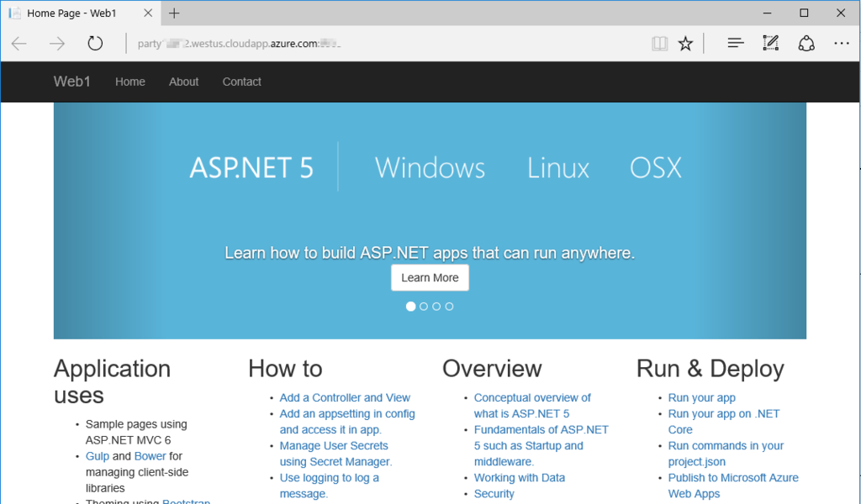Add page to favorites with star icon
This screenshot has height=504, width=861.
[685, 44]
